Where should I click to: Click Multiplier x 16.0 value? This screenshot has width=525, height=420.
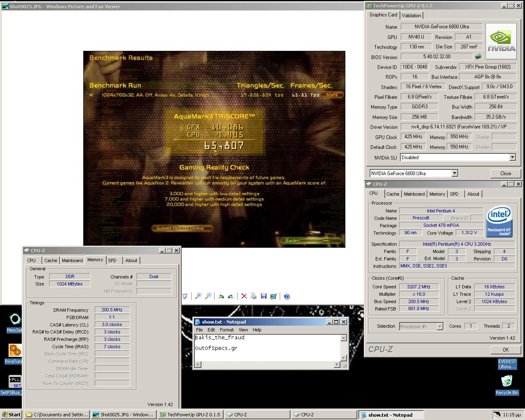tap(419, 294)
